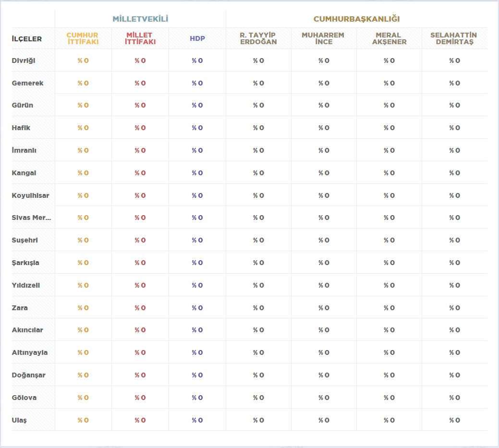Click the Cumhurbaşkanlığı section header
Screen dimensions: 499x448
pos(356,19)
